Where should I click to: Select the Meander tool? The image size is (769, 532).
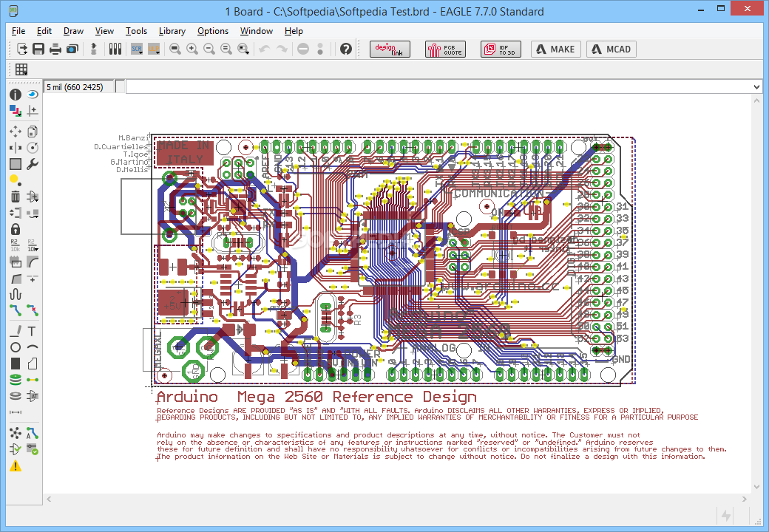click(16, 294)
